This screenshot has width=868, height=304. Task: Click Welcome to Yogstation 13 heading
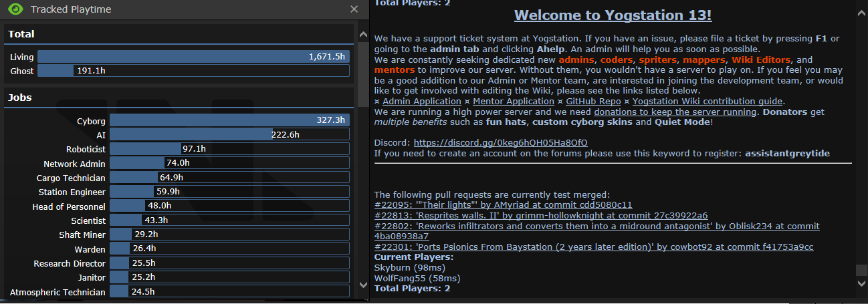tap(613, 15)
